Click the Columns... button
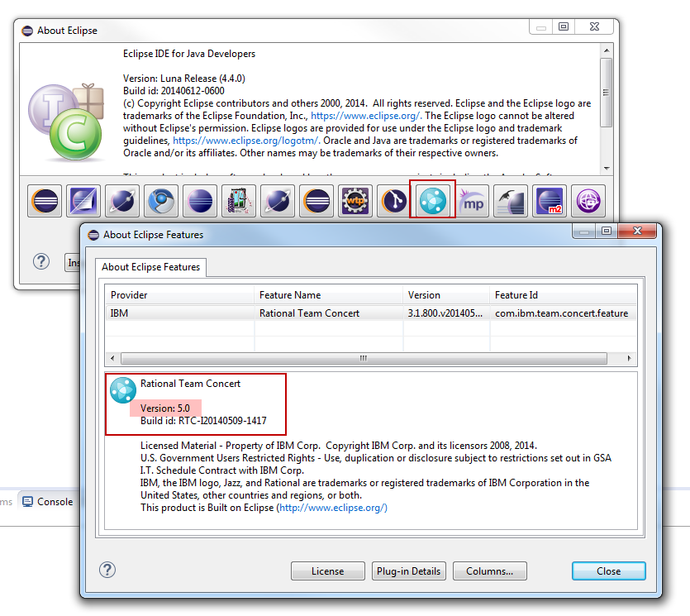This screenshot has width=690, height=616. click(490, 571)
